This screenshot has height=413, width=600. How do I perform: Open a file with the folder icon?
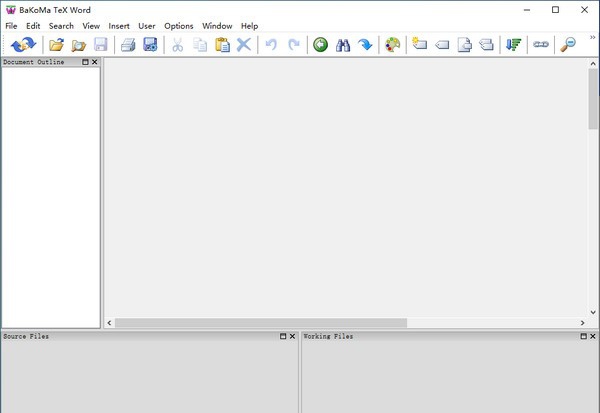[x=56, y=45]
